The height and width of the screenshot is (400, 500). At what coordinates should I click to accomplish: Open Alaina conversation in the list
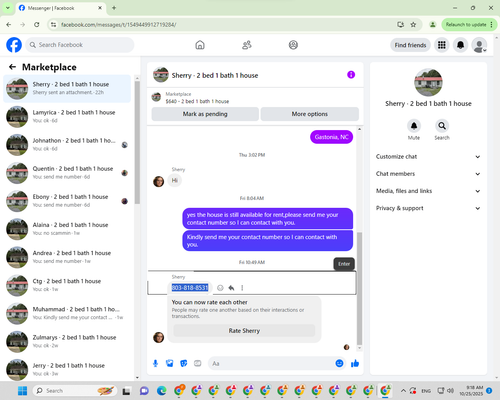click(67, 229)
